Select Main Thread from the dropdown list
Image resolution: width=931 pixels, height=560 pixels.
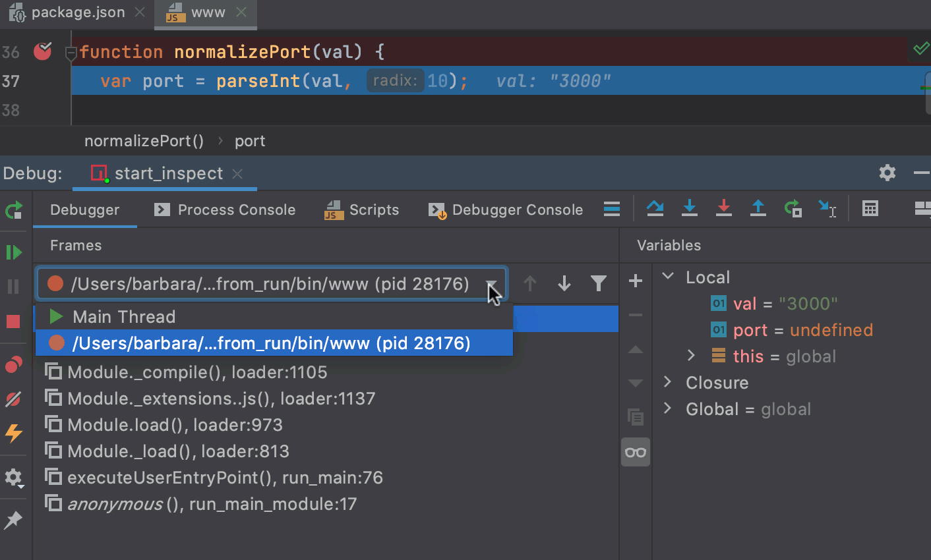click(x=124, y=317)
